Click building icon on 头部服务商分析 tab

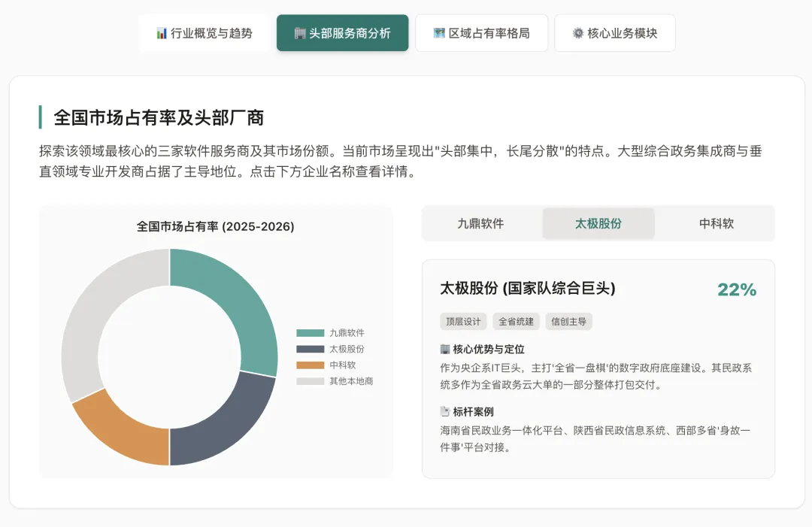(x=300, y=33)
